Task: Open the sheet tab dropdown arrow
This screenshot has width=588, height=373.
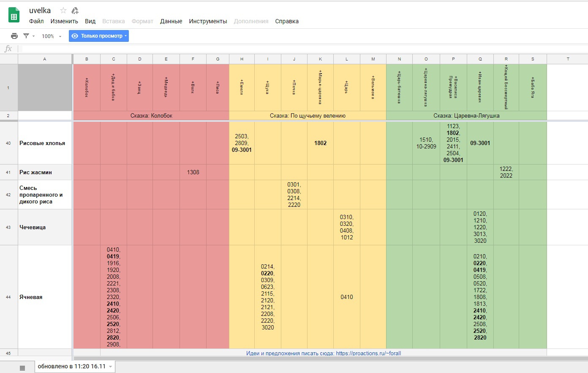Action: click(x=111, y=367)
